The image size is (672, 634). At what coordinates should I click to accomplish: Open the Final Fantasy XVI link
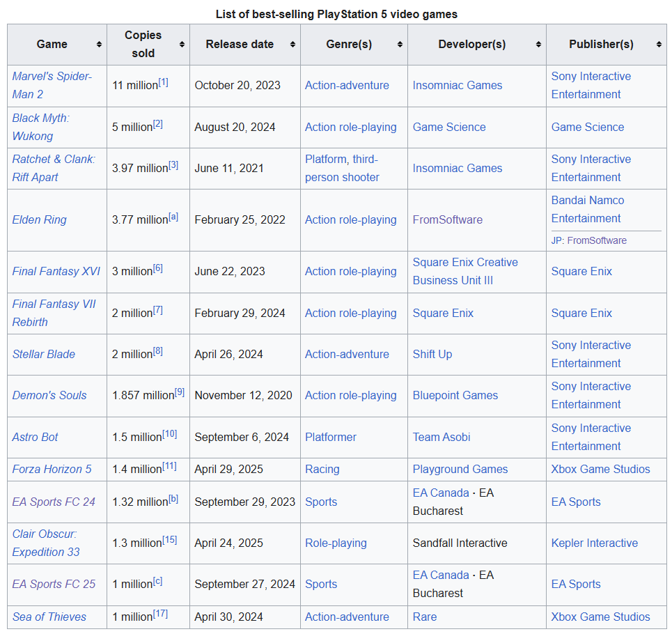[56, 271]
